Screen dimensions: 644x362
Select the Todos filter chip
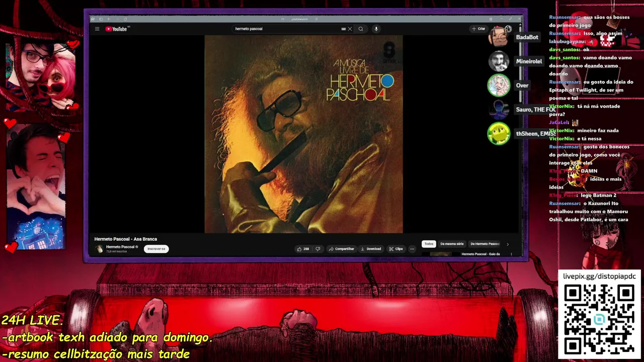coord(429,244)
